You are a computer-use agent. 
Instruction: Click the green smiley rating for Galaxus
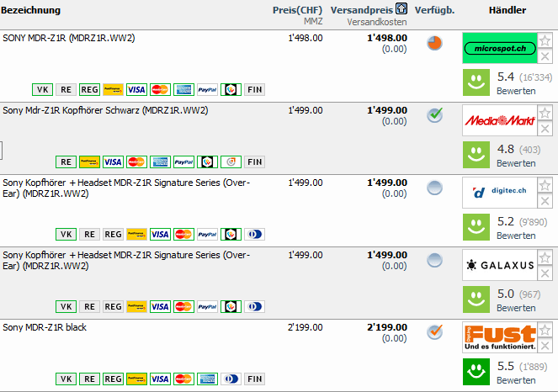(477, 299)
